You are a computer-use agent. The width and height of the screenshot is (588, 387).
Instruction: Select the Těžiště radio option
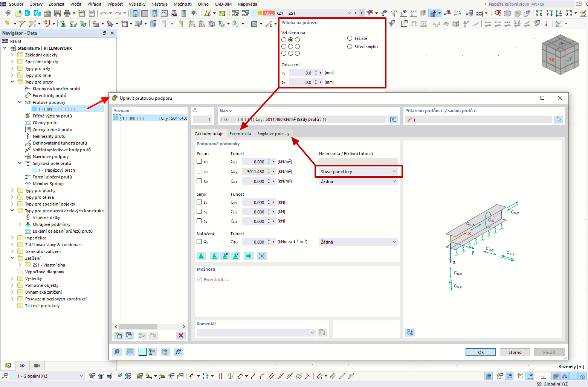350,38
